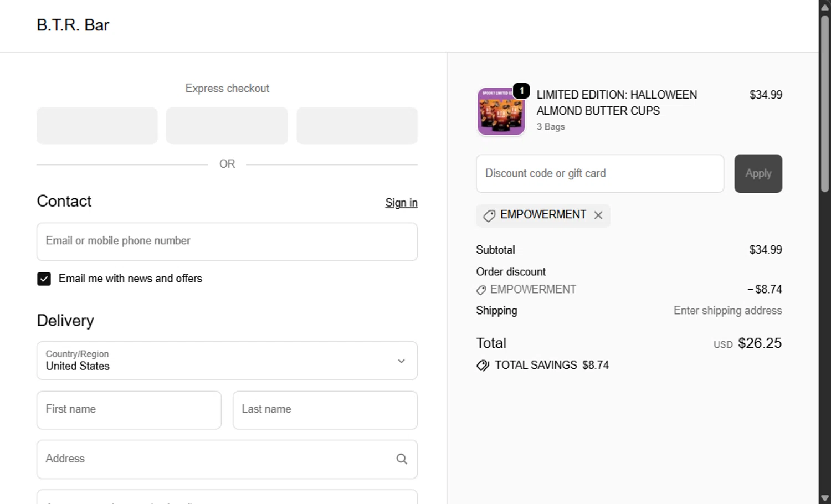The image size is (831, 504).
Task: Click the middle express checkout button
Action: 227,126
